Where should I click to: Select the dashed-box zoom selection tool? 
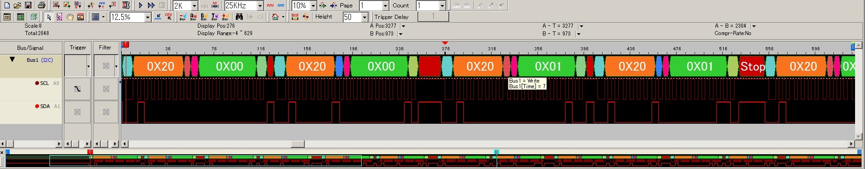(59, 17)
